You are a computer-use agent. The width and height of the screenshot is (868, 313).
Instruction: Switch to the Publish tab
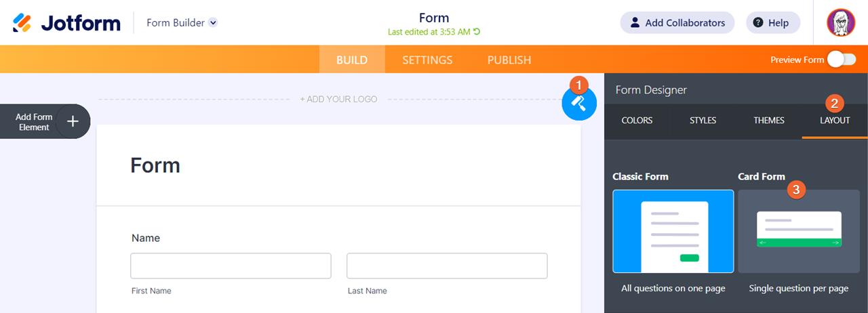509,60
